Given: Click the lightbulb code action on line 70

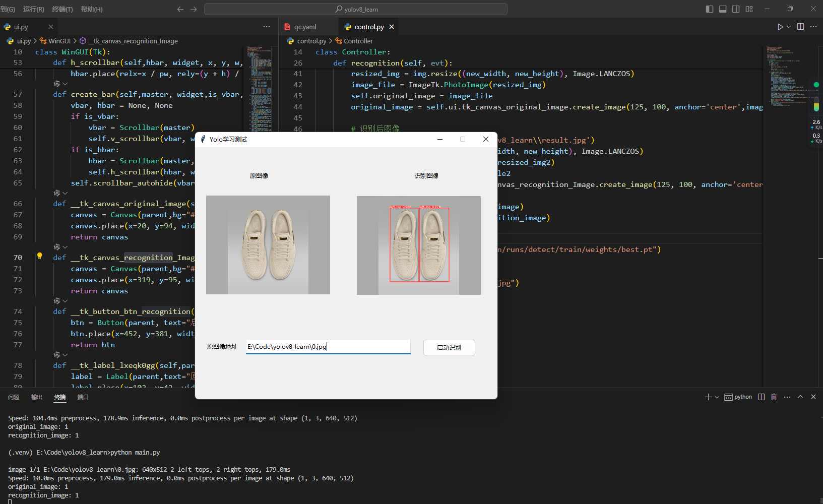Looking at the screenshot, I should coord(40,256).
